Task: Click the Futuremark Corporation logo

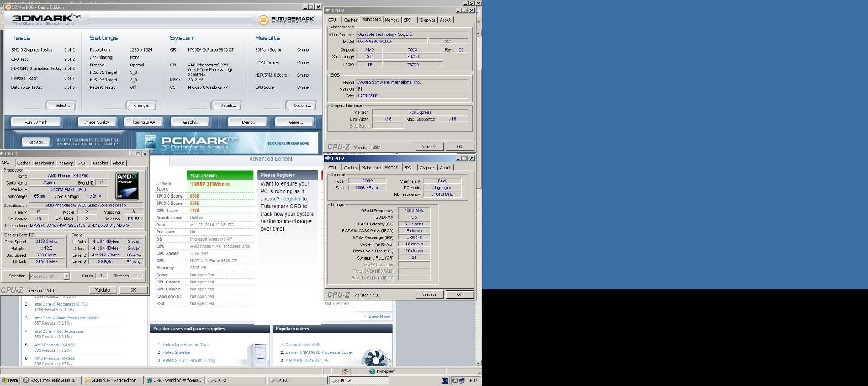Action: coord(286,20)
